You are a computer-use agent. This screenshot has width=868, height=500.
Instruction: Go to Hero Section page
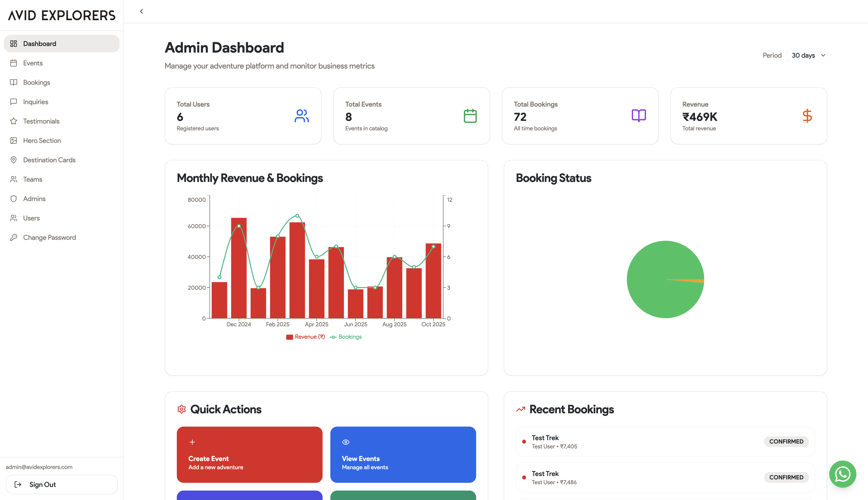coord(42,141)
